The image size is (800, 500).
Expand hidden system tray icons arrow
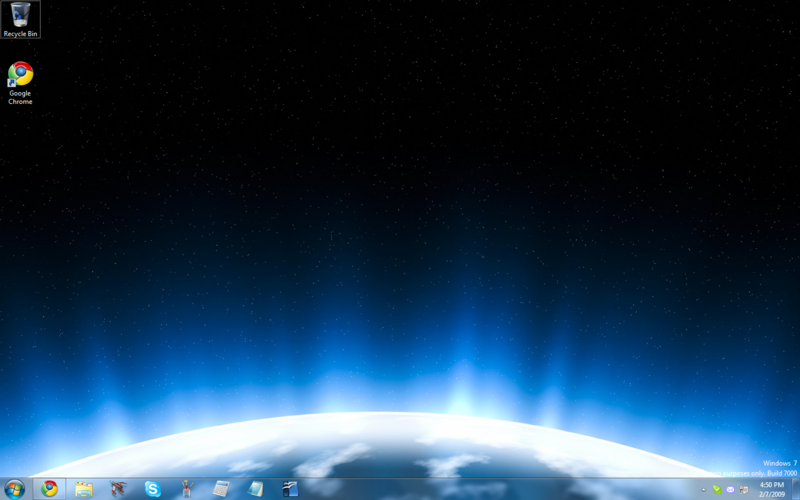[703, 490]
